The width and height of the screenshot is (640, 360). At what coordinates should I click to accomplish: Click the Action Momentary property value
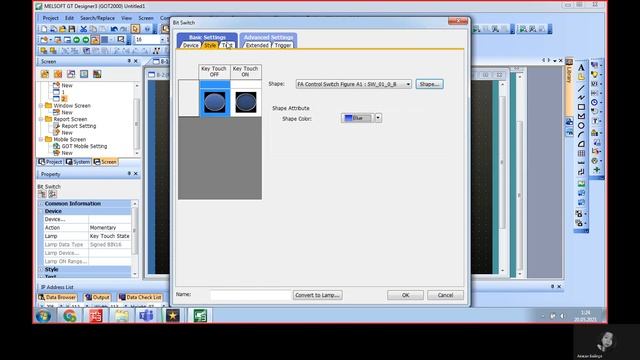[109, 228]
